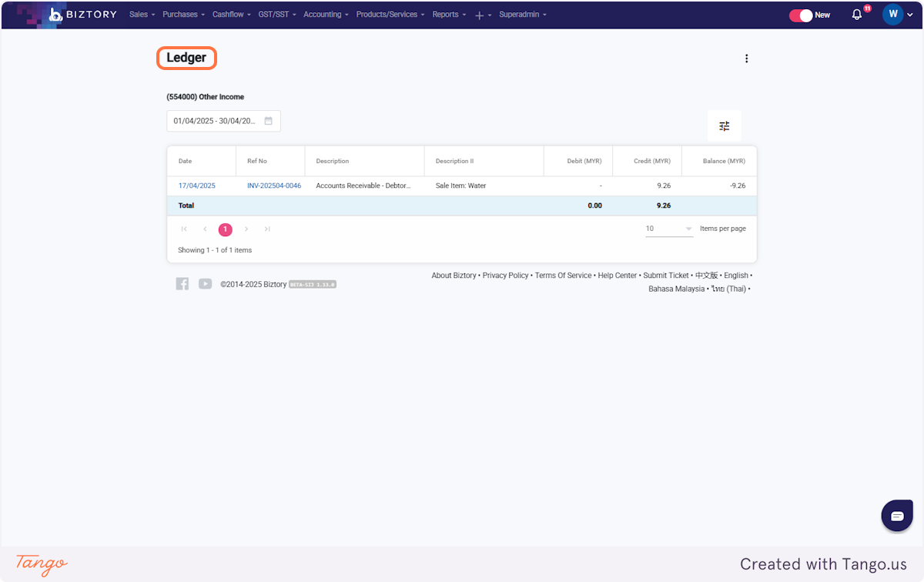Image resolution: width=924 pixels, height=582 pixels.
Task: Expand the items per page dropdown
Action: [669, 229]
